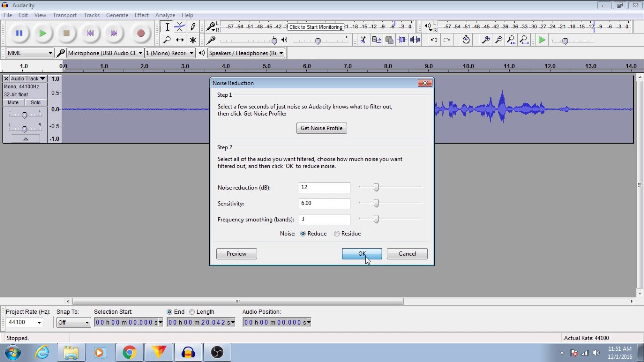Open Google Chrome from the taskbar
Screen dimensions: 644x362
[x=129, y=352]
